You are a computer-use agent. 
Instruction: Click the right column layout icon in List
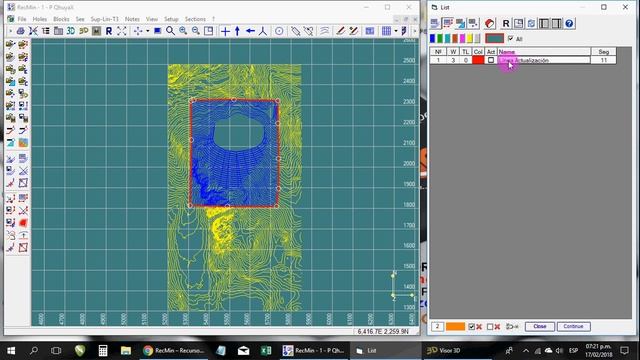coord(556,23)
